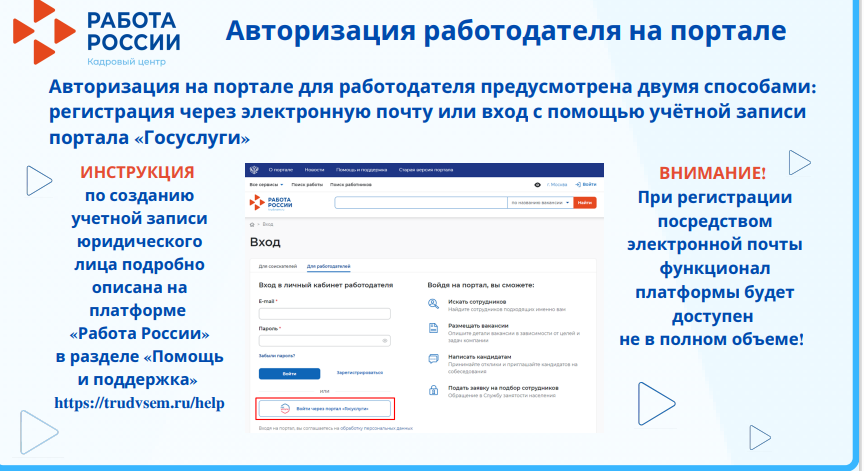The width and height of the screenshot is (864, 471).
Task: Go to 'Поиск работников' link
Action: [350, 185]
